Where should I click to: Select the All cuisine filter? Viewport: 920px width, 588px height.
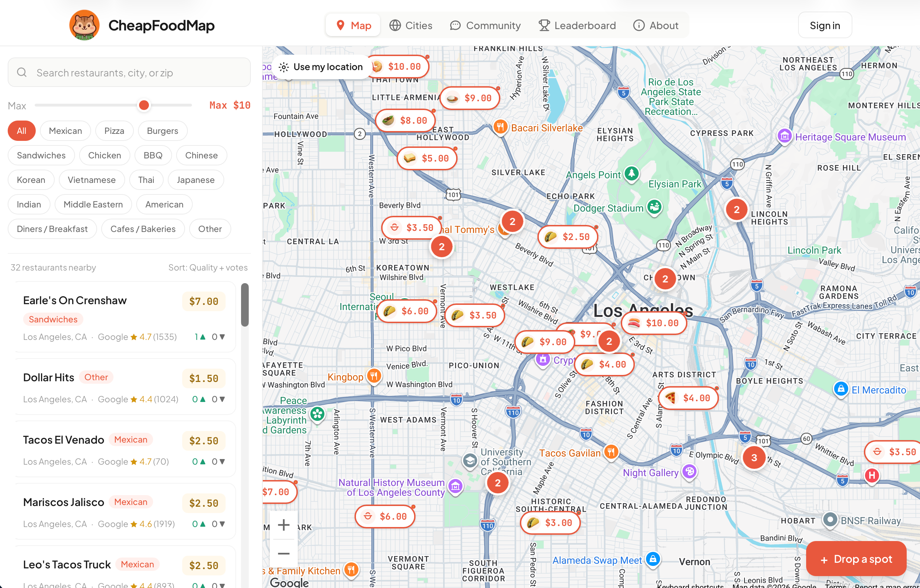pos(21,131)
